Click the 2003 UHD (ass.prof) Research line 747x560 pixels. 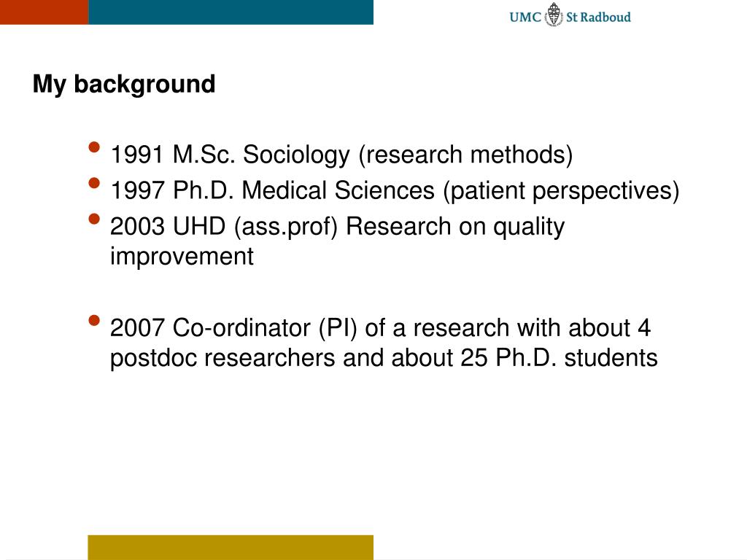pos(337,227)
